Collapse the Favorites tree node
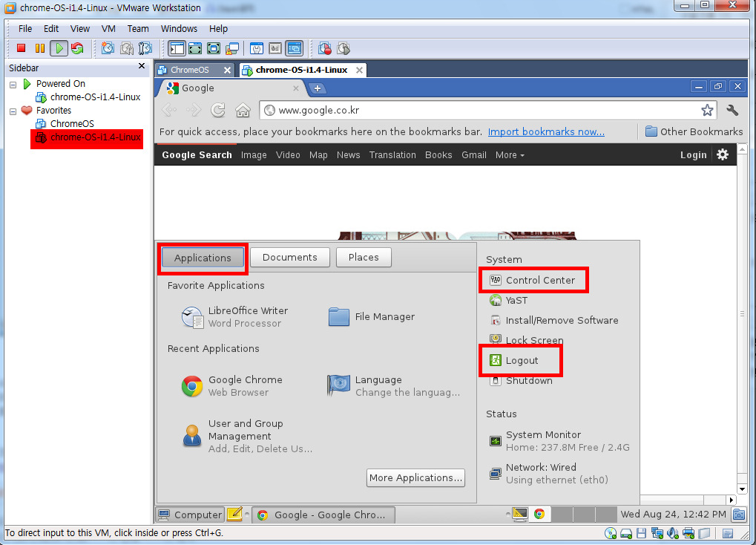The height and width of the screenshot is (545, 756). (13, 111)
